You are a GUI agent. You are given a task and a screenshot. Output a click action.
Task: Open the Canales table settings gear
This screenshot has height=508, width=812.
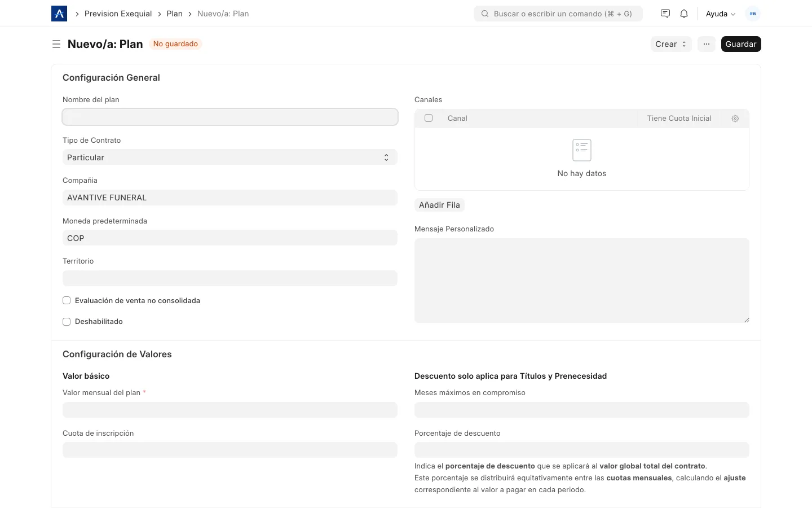point(735,119)
